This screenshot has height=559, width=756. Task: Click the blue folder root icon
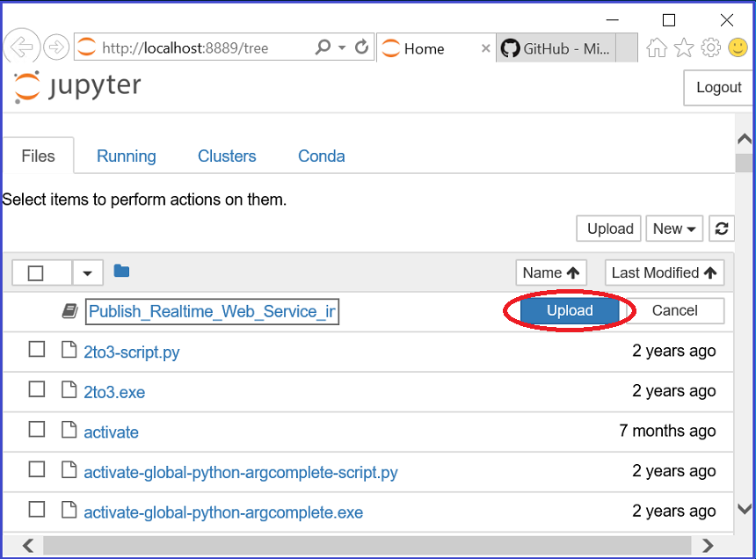coord(121,271)
